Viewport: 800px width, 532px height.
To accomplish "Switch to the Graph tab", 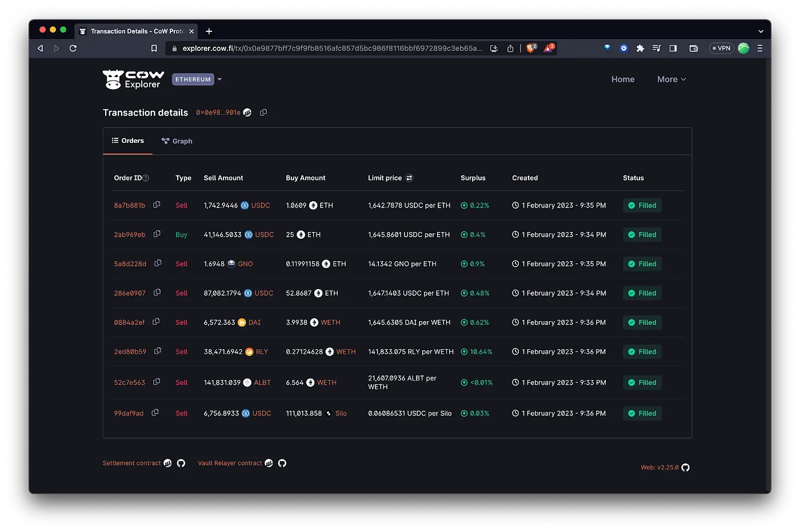I will pos(177,141).
